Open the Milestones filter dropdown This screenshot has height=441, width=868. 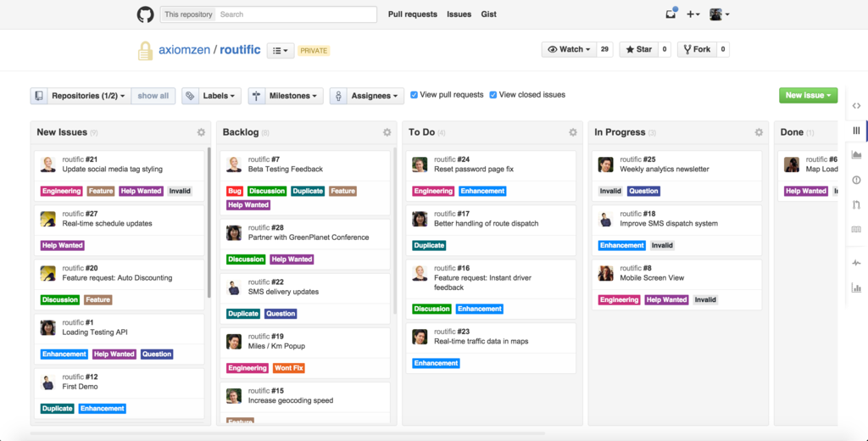click(292, 96)
